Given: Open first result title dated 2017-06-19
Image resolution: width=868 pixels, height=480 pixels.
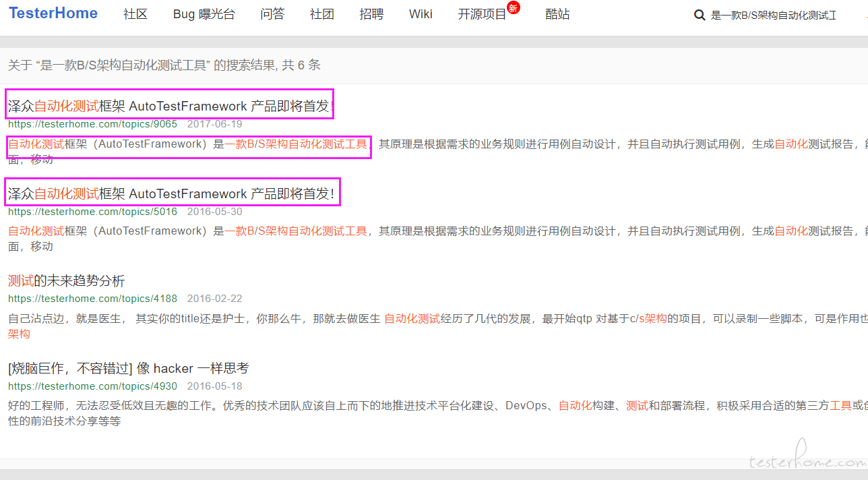Looking at the screenshot, I should click(x=171, y=106).
